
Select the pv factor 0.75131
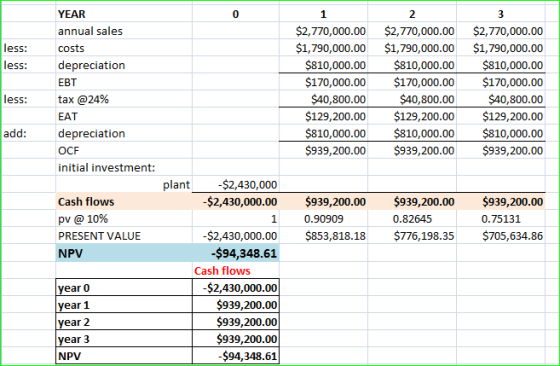coord(501,219)
